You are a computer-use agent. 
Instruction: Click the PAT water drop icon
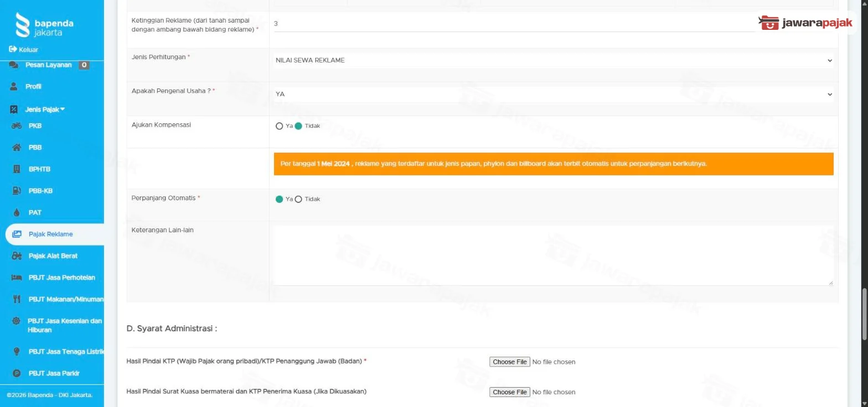coord(17,212)
